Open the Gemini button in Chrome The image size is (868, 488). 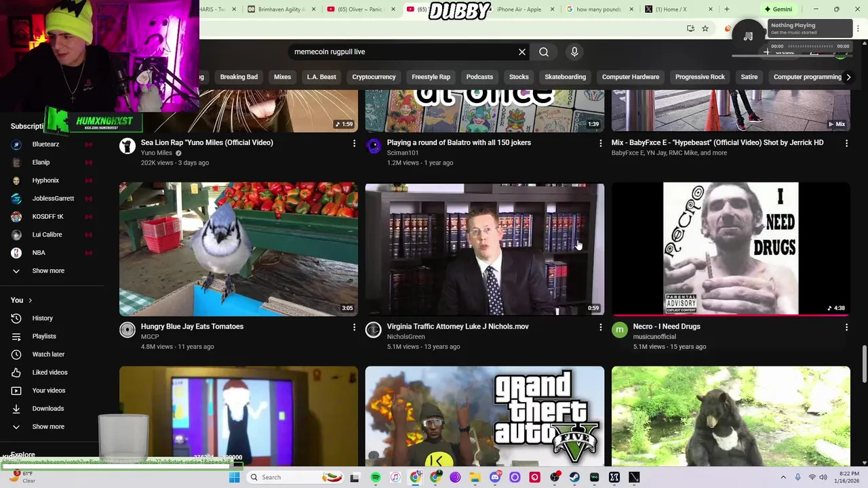pos(778,9)
